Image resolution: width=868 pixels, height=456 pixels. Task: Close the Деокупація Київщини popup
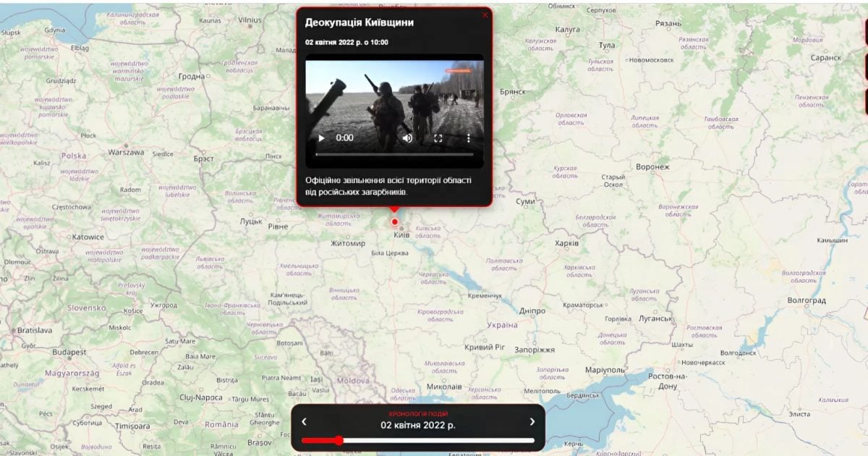point(485,15)
